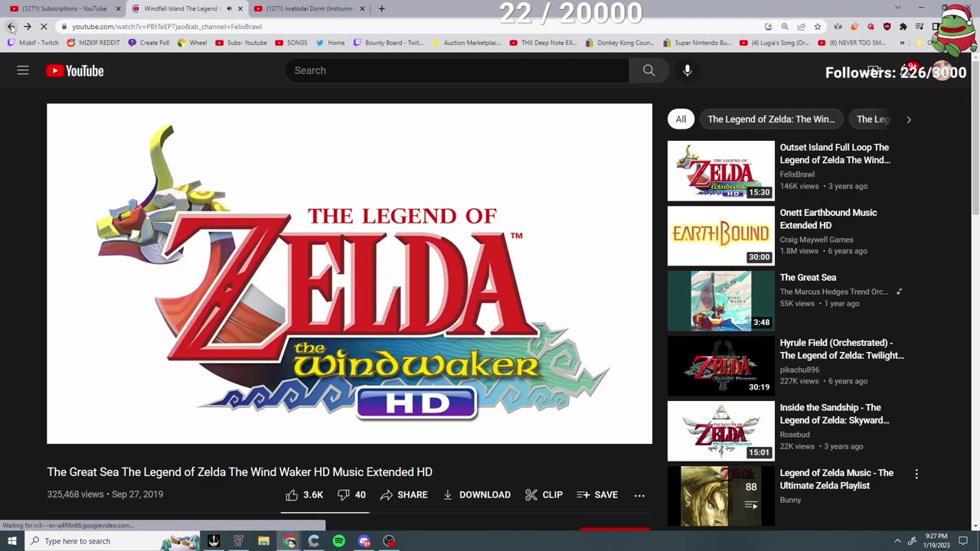980x551 pixels.
Task: Select the 'The Legend of Zelda: The Win...' chip
Action: [x=771, y=119]
